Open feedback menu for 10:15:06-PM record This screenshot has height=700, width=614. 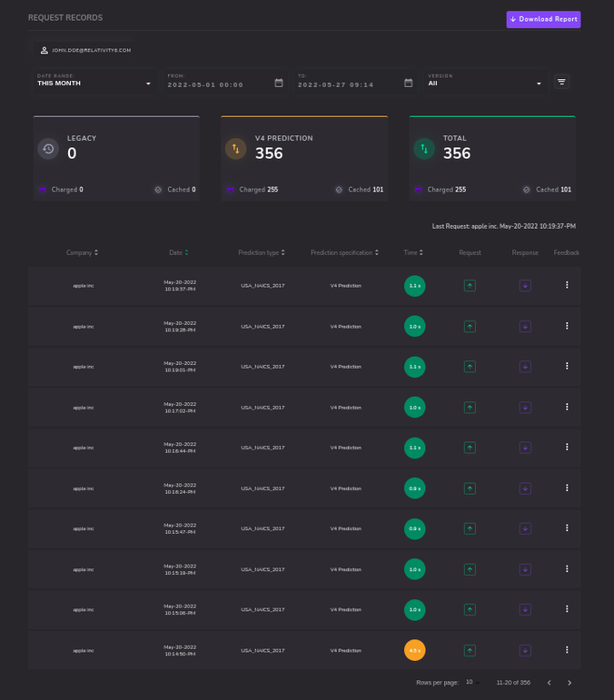pos(567,609)
